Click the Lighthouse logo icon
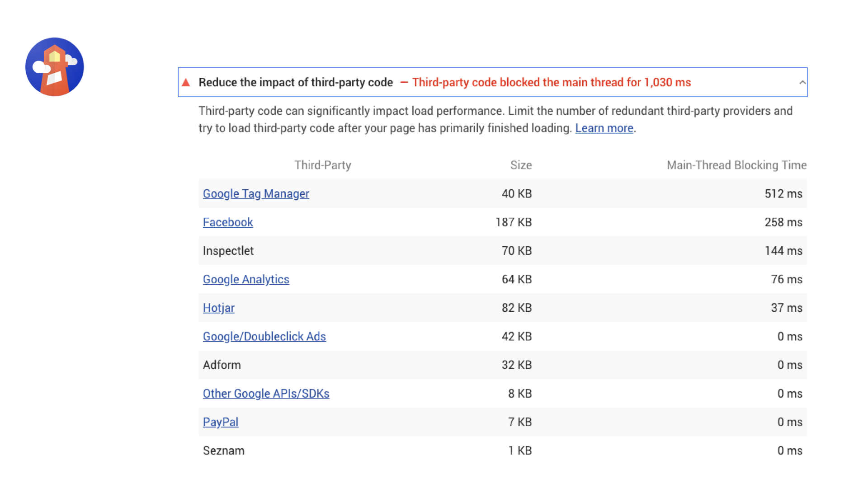Viewport: 868px width, 488px height. pyautogui.click(x=55, y=67)
